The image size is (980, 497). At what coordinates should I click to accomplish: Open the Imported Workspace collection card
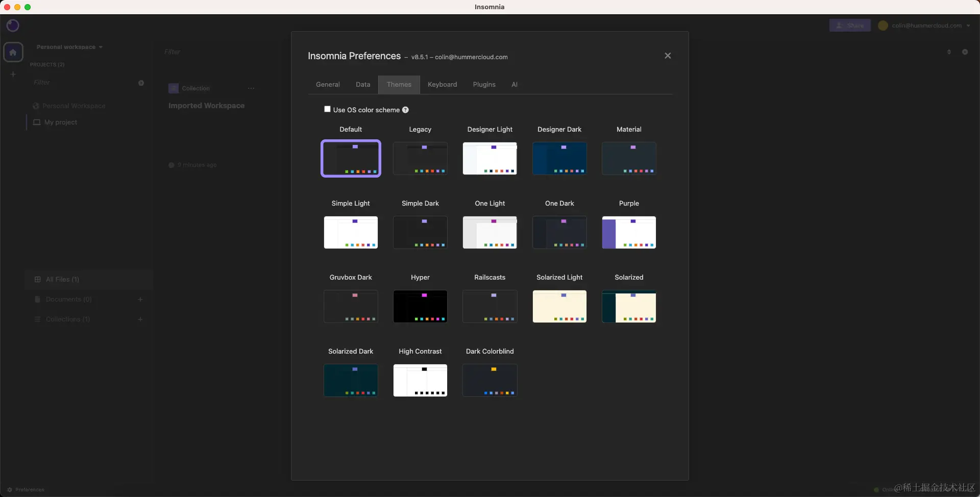click(x=212, y=125)
